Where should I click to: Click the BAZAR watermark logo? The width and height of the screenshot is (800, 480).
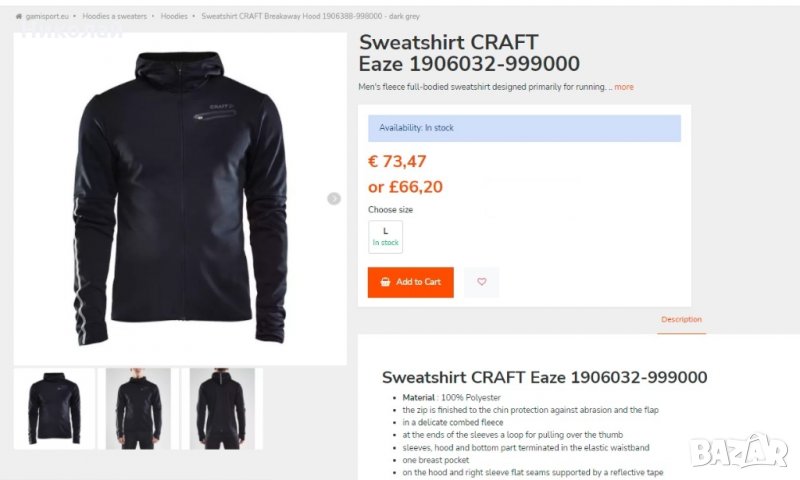coord(739,451)
